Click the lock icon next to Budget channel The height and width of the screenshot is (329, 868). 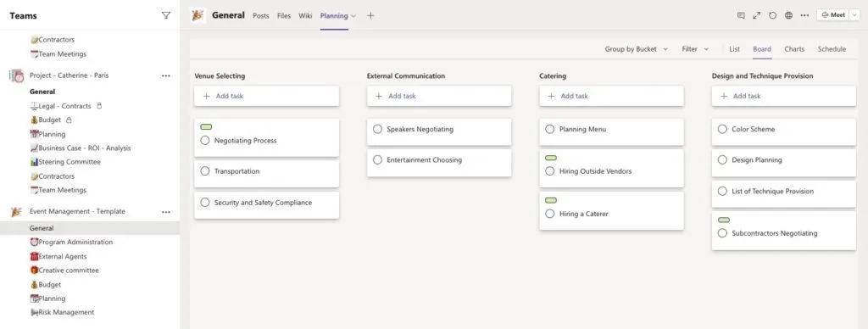pyautogui.click(x=69, y=120)
